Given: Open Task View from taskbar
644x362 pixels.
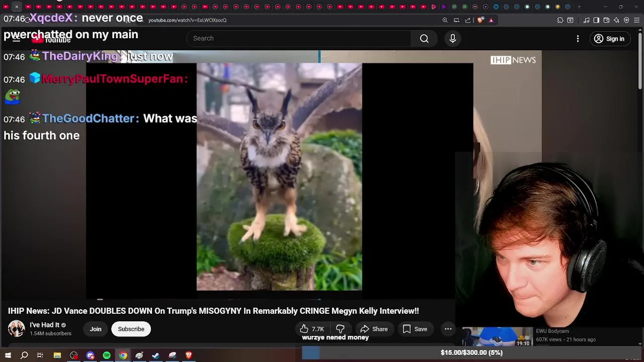Looking at the screenshot, I should click(40, 355).
